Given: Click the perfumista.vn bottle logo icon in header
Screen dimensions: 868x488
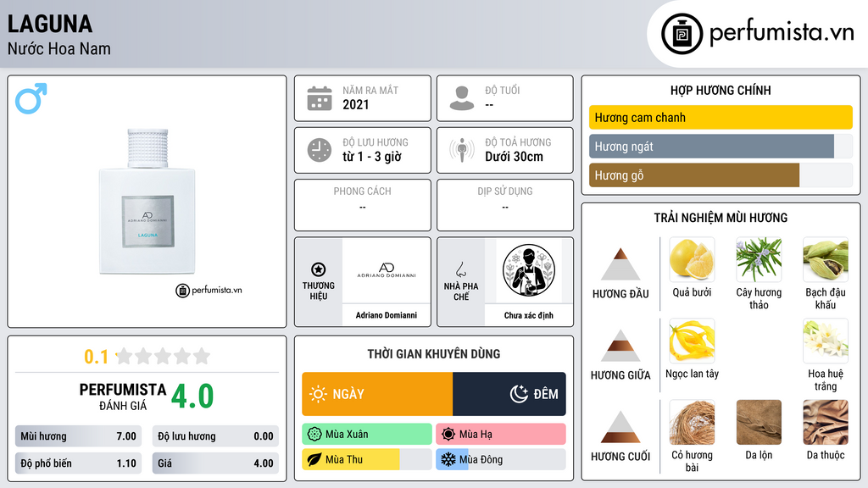Looking at the screenshot, I should tap(682, 34).
